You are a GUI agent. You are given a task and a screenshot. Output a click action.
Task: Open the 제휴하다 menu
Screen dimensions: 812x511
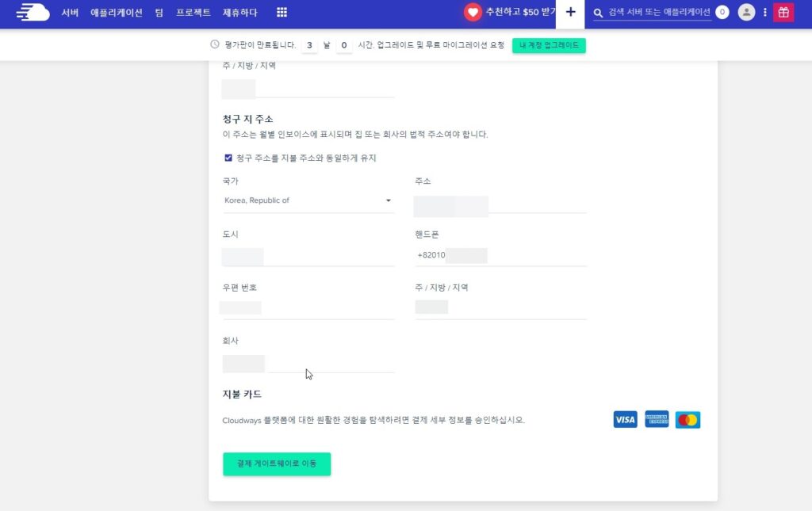239,13
